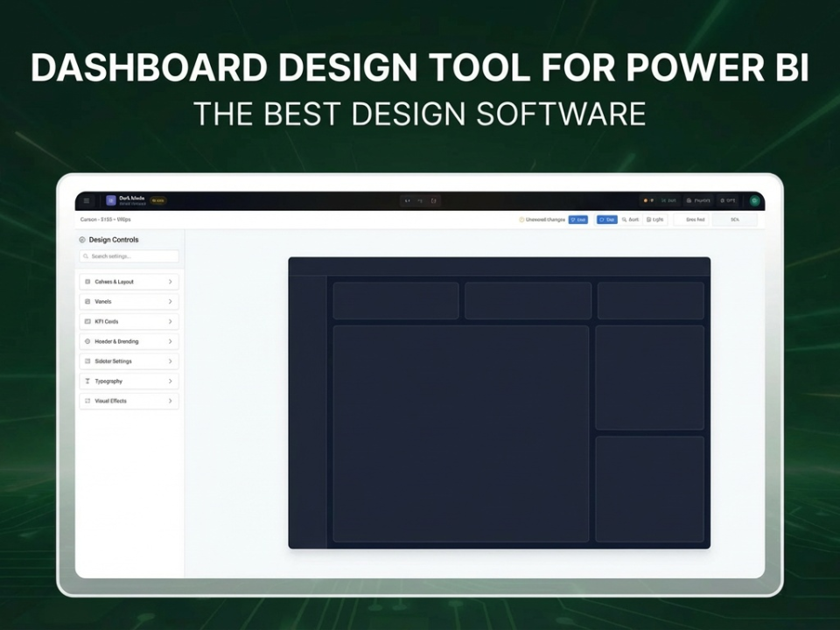This screenshot has width=840, height=630.
Task: Open the KPI Cards settings row
Action: (x=129, y=321)
